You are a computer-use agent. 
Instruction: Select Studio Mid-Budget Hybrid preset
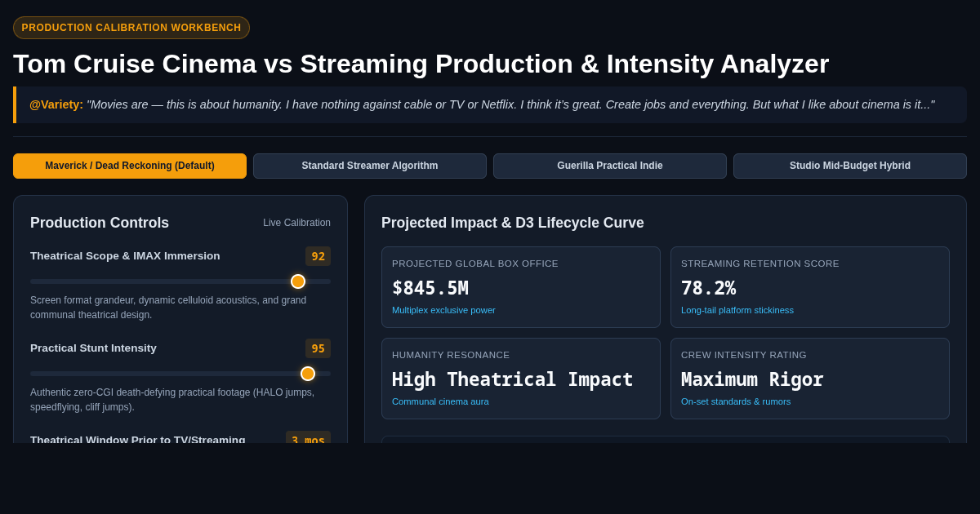point(850,166)
